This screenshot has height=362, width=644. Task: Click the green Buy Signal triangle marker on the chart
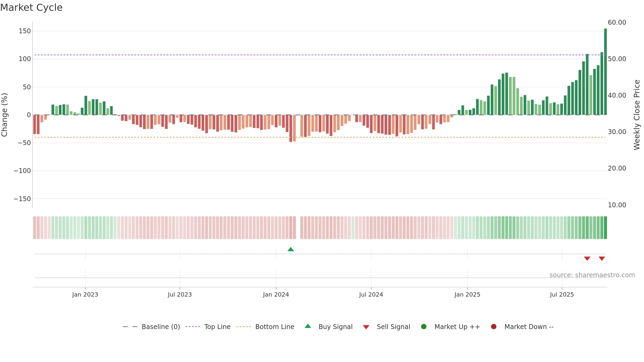(x=291, y=249)
